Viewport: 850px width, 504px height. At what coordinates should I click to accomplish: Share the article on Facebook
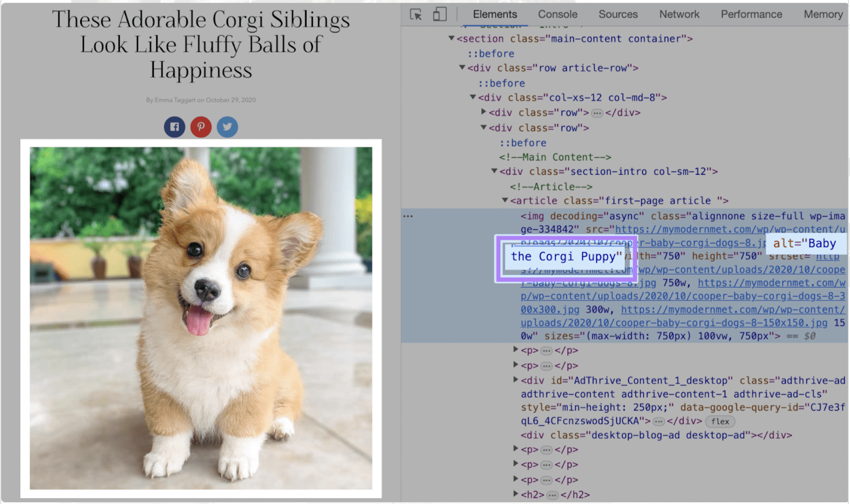point(174,126)
